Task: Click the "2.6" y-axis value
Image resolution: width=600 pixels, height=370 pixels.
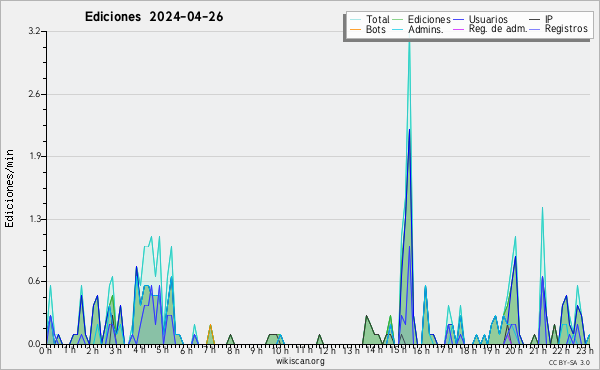Action: [x=34, y=94]
